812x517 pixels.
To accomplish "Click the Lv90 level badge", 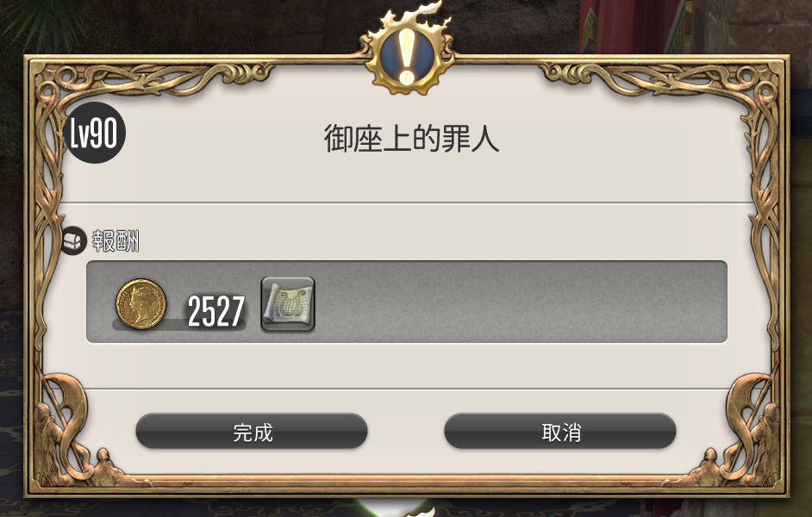I will click(x=95, y=133).
